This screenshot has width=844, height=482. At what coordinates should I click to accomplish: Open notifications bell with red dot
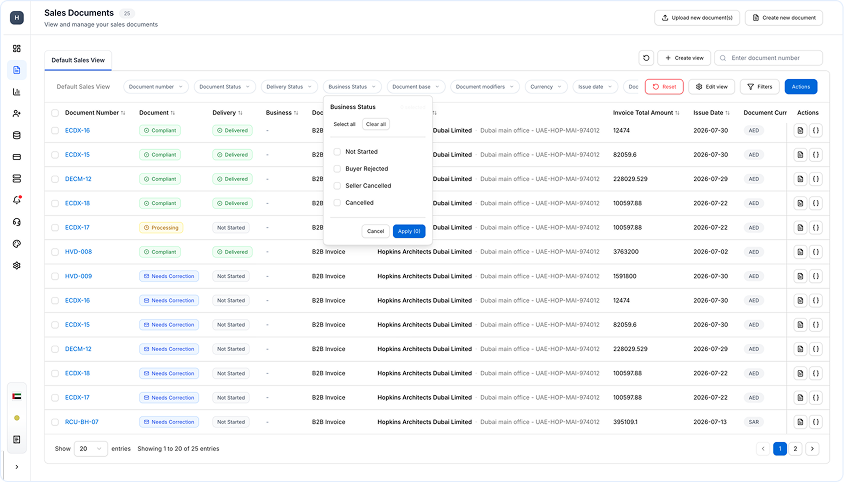pos(17,200)
